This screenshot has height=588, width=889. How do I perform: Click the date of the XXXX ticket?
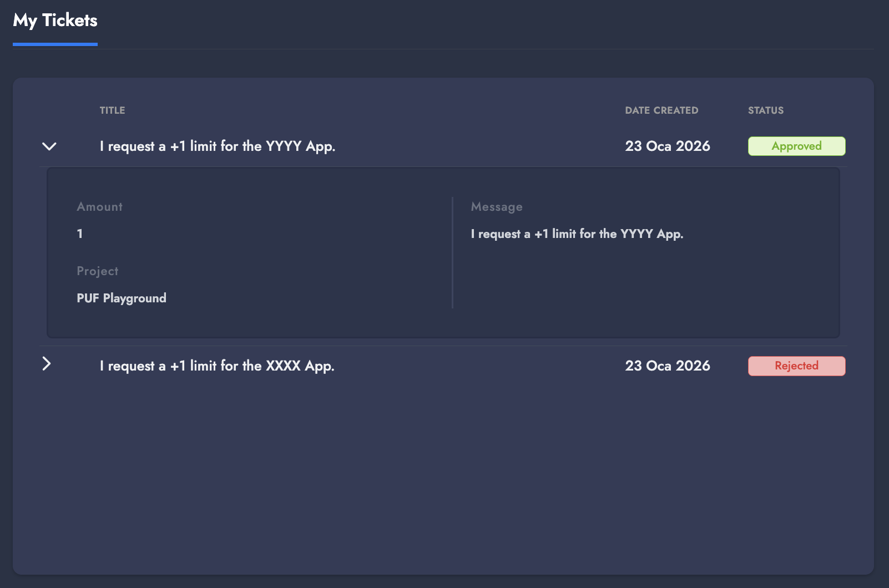tap(668, 366)
